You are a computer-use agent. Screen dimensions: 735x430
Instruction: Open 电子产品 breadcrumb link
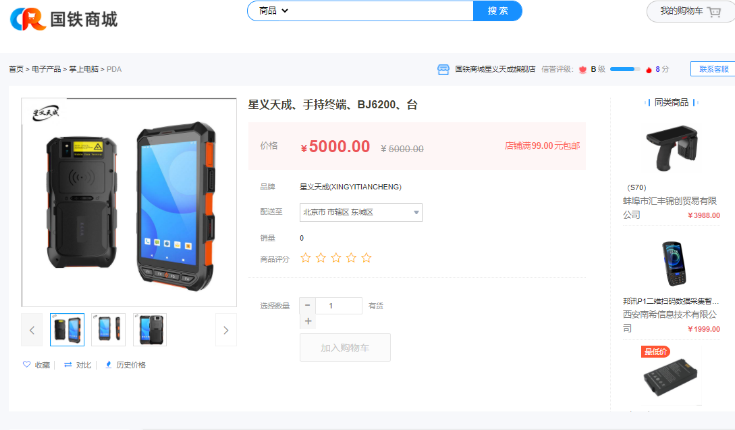click(x=46, y=69)
